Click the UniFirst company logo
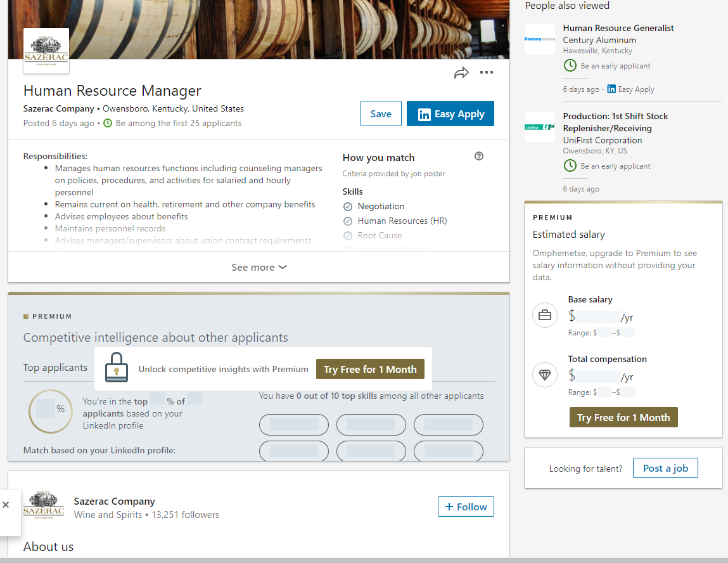728x563 pixels. click(x=540, y=127)
